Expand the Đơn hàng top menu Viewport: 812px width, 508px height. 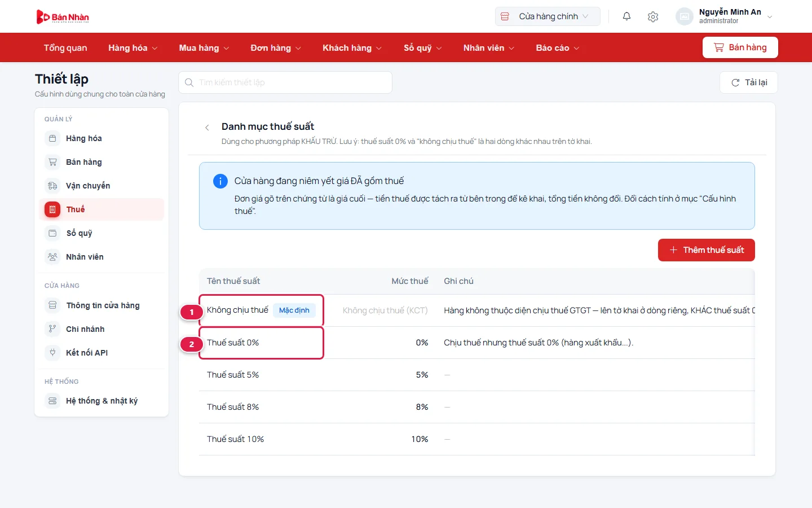276,48
